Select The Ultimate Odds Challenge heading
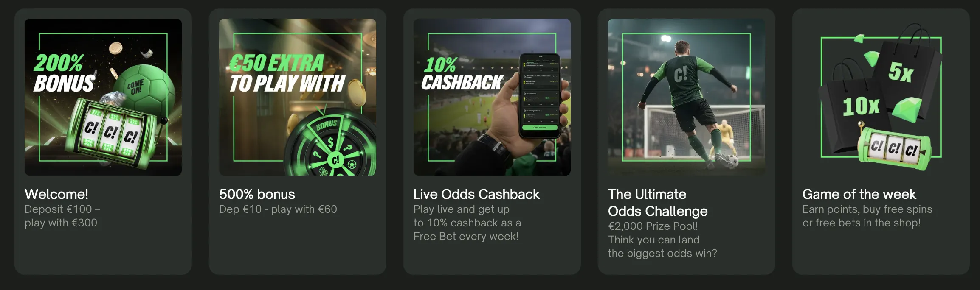The width and height of the screenshot is (980, 290). (x=658, y=203)
